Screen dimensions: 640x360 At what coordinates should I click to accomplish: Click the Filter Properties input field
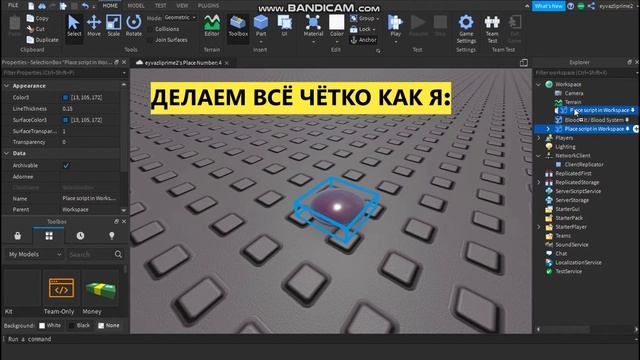(63, 73)
